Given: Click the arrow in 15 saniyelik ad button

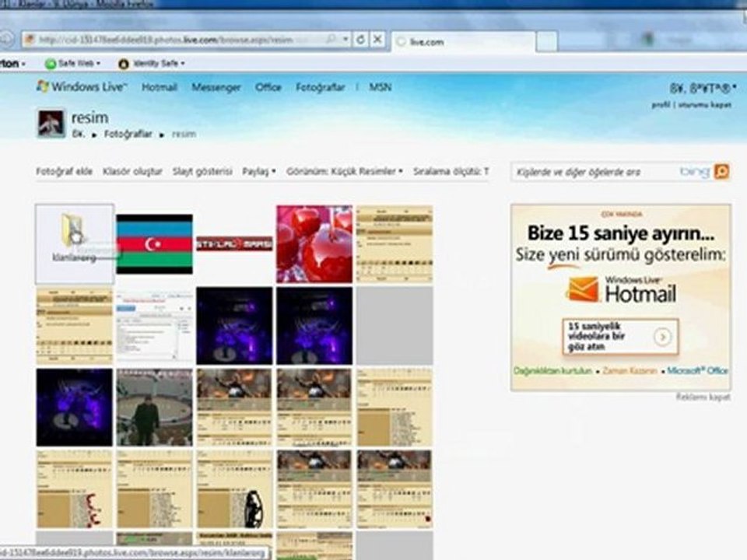Looking at the screenshot, I should pos(662,337).
